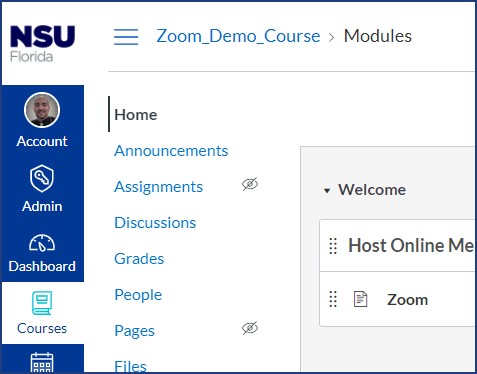
Task: Open the Zoom page link in module
Action: [x=407, y=300]
